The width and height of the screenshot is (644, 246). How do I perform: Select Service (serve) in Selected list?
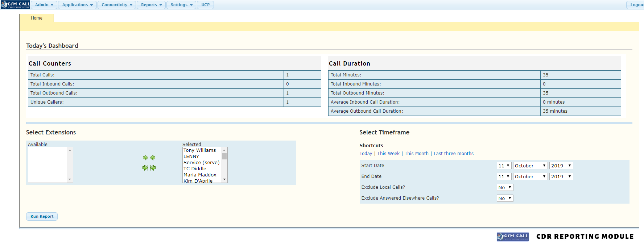202,163
